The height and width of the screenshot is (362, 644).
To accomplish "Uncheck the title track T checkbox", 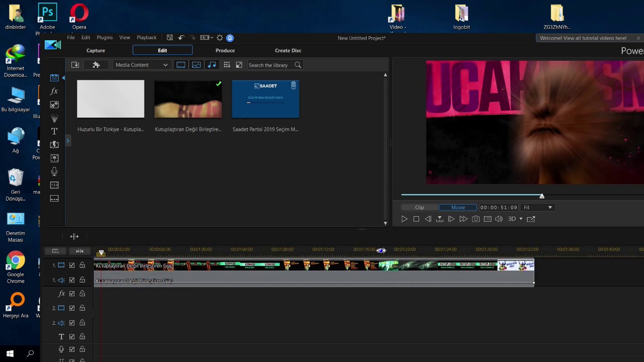I will (x=72, y=337).
